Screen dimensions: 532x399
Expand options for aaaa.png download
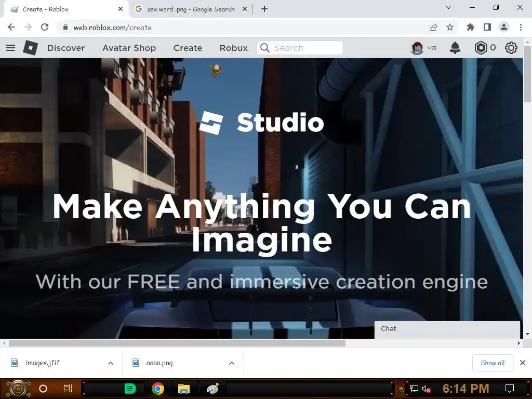pos(232,363)
